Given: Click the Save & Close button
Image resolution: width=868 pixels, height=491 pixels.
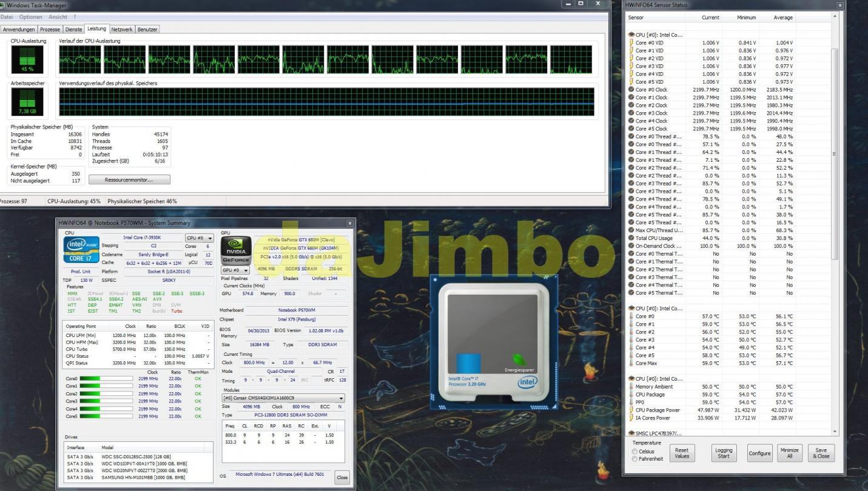Looking at the screenshot, I should tap(821, 453).
